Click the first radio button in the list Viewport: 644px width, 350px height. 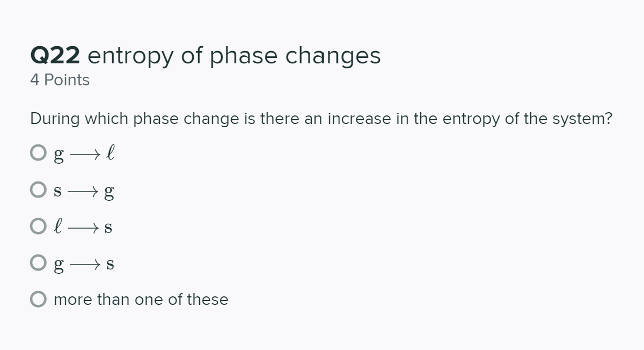(38, 153)
